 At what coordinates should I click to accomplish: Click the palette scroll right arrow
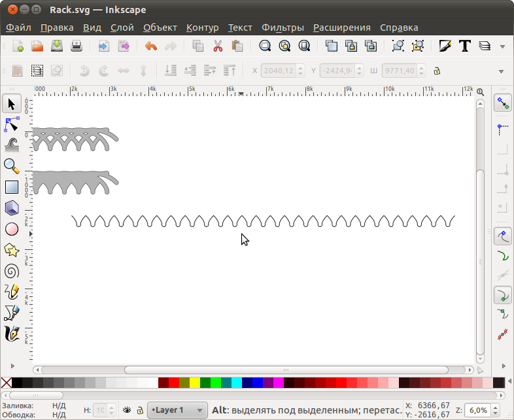501,395
